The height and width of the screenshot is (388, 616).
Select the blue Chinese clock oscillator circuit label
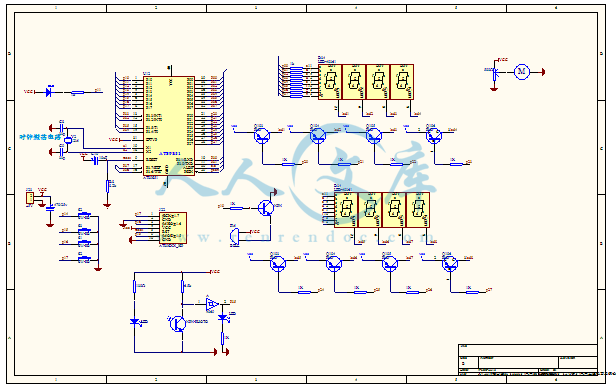(40, 137)
